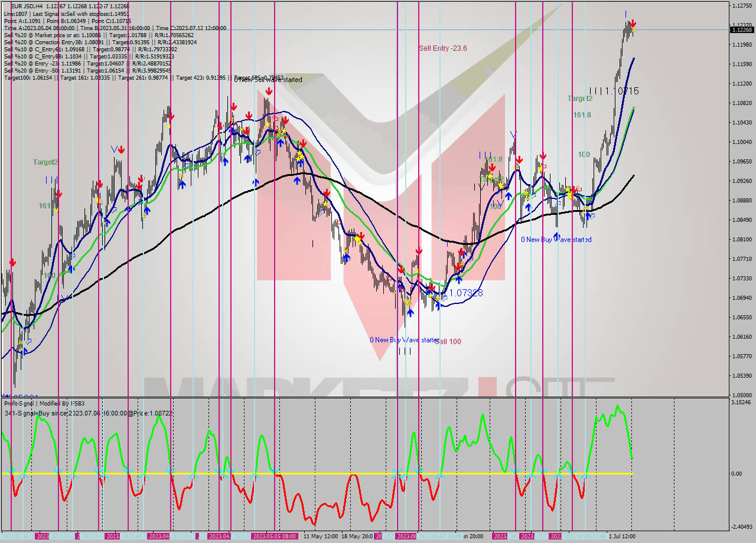Select the green 'Target2' label on the right side
This screenshot has height=543, width=756.
580,99
